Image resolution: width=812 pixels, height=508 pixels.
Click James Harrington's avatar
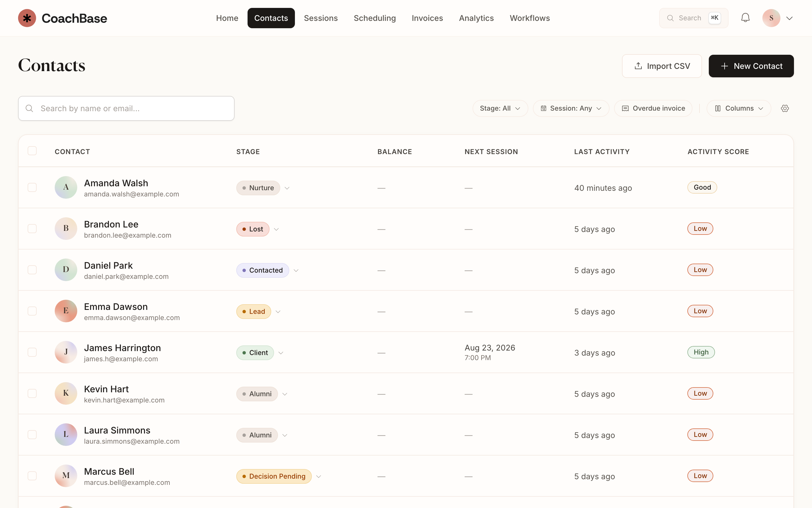[x=66, y=352]
